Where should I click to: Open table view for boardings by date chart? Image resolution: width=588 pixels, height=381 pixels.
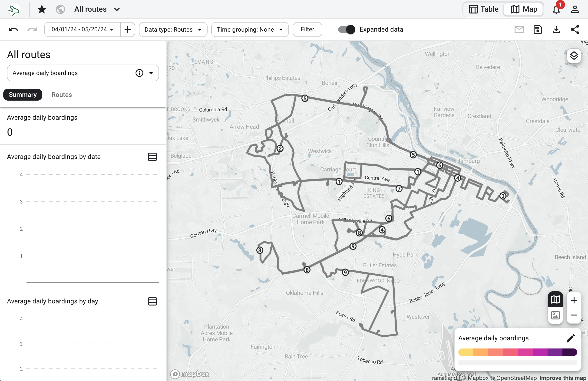click(152, 157)
